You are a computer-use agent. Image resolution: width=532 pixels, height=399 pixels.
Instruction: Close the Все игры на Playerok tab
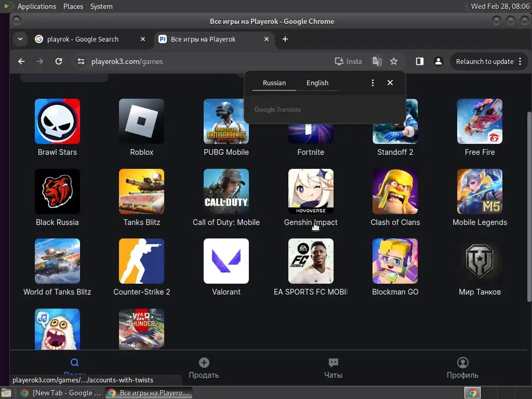pyautogui.click(x=267, y=39)
